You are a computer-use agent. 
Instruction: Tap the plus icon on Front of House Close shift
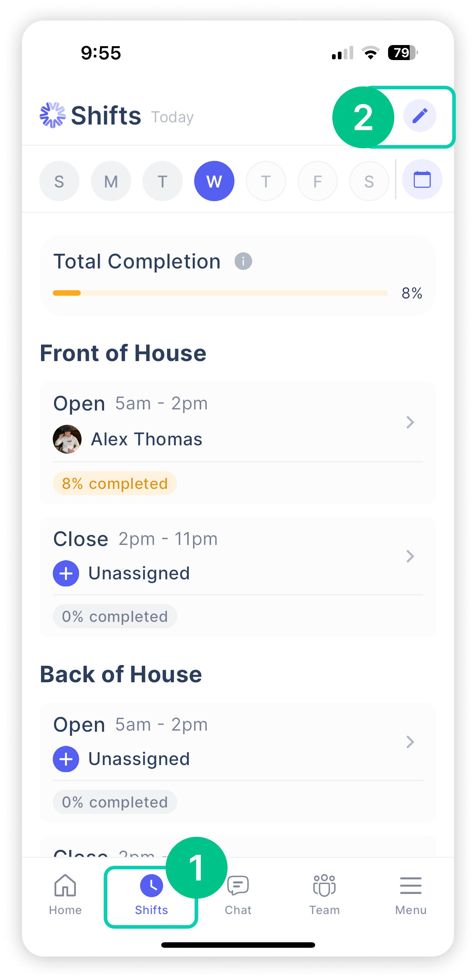[x=66, y=573]
